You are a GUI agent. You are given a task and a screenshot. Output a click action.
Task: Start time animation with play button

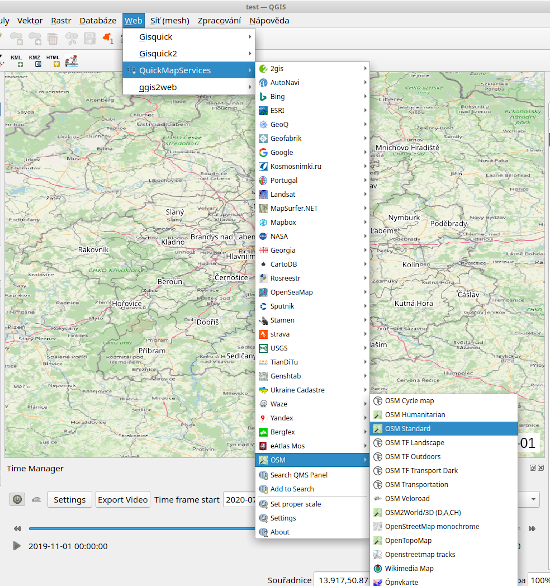click(17, 546)
